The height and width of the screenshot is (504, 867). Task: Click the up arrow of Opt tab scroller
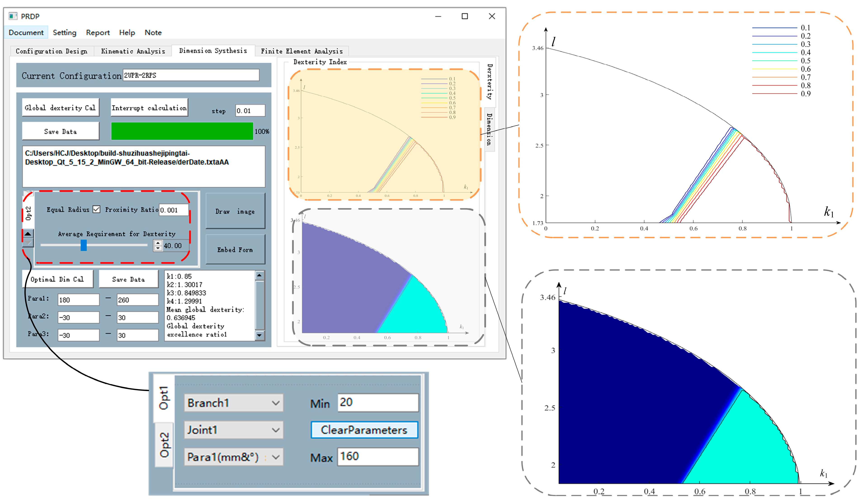pyautogui.click(x=28, y=234)
